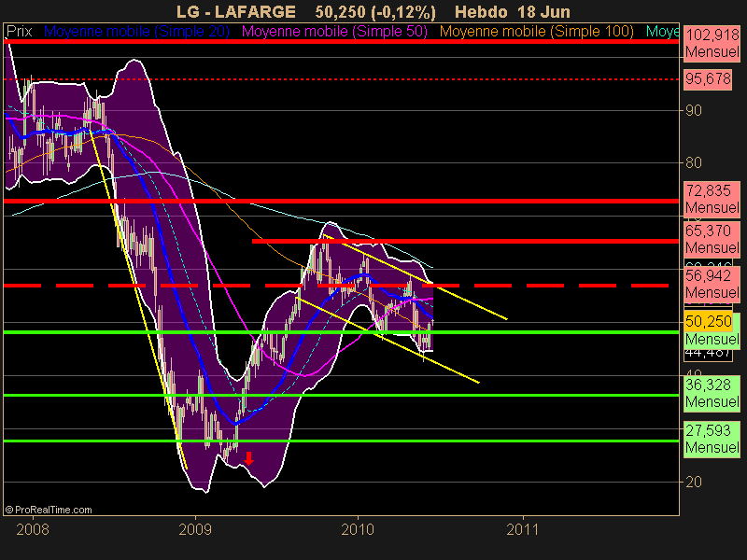
Task: Open the ProRealTime.com copyright link
Action: pyautogui.click(x=49, y=510)
